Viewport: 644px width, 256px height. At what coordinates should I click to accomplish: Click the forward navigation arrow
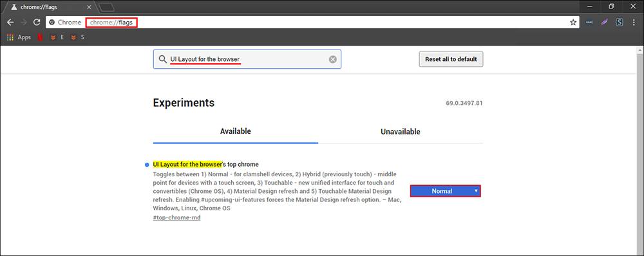23,23
